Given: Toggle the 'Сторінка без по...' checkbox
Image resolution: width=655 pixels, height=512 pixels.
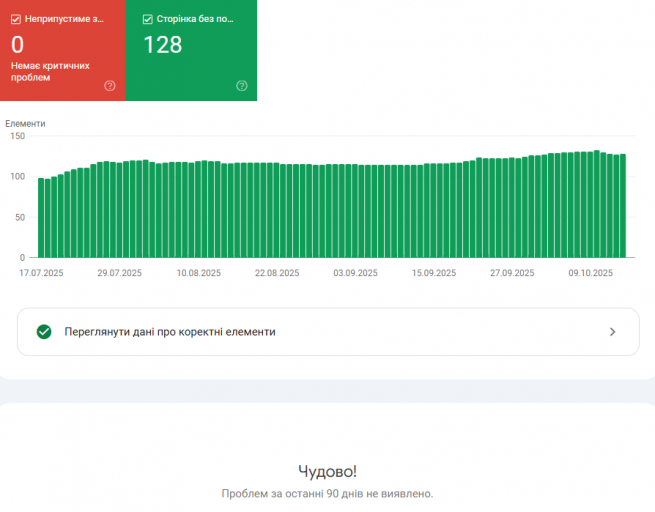Looking at the screenshot, I should [x=147, y=19].
